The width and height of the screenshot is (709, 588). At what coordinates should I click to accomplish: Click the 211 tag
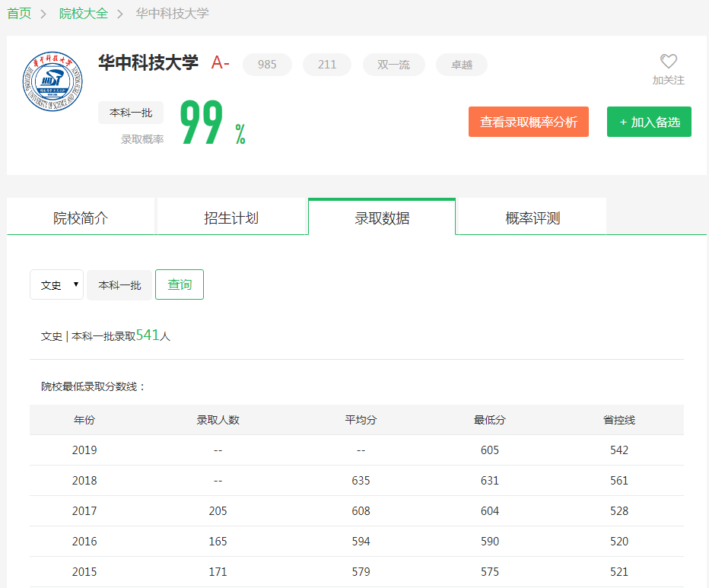pyautogui.click(x=327, y=65)
